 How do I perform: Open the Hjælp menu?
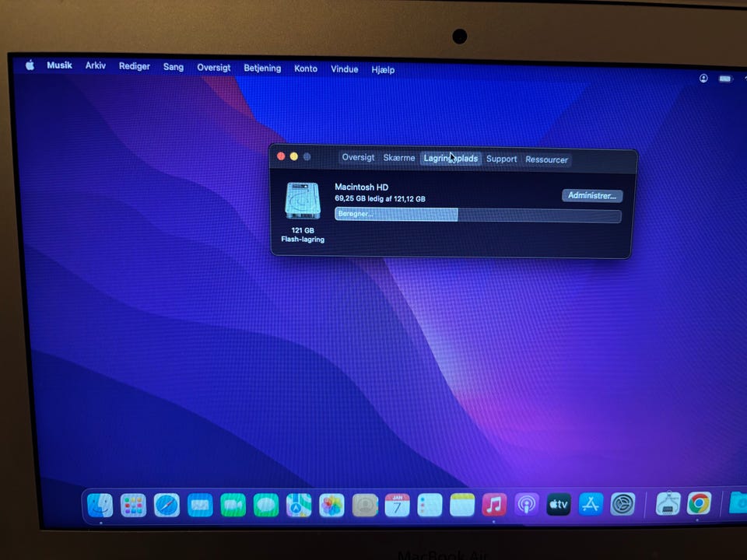[x=383, y=69]
